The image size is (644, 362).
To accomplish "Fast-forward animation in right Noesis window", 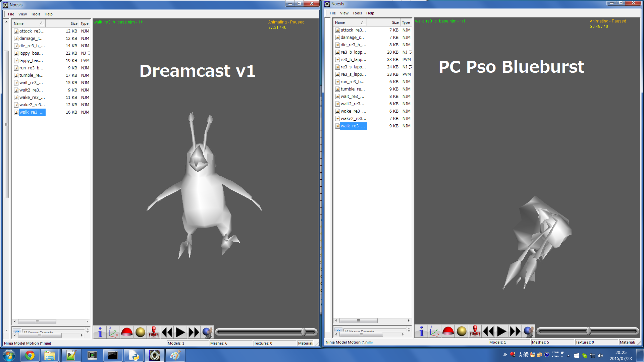I will pyautogui.click(x=515, y=331).
